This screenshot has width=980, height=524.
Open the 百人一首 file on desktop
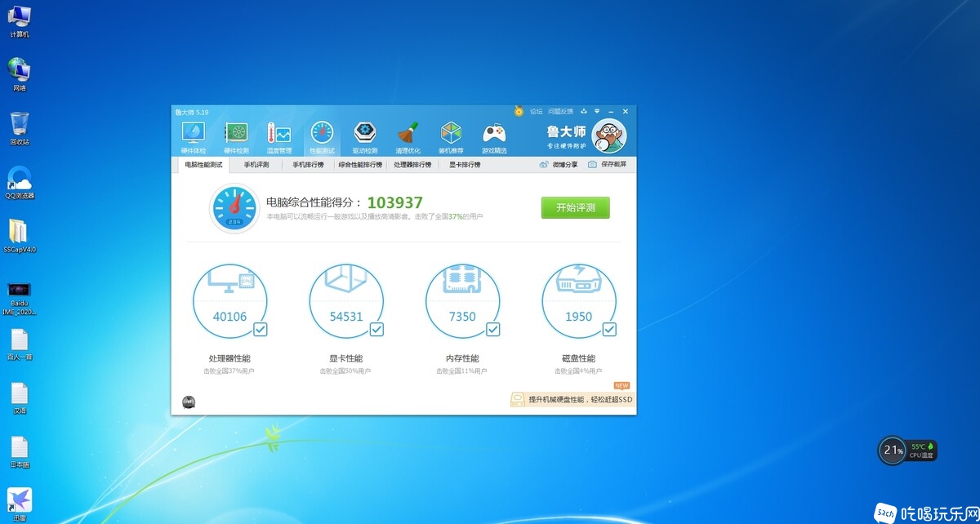(x=20, y=344)
